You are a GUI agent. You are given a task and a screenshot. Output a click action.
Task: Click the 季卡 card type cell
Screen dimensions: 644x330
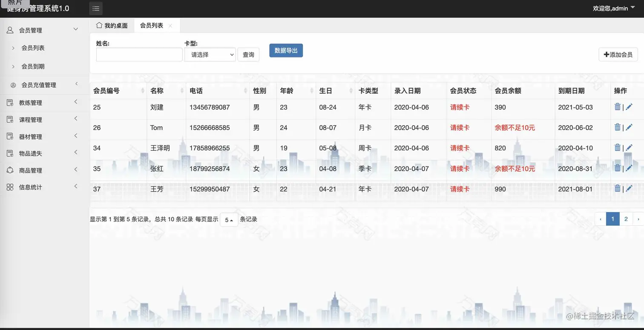(x=365, y=169)
